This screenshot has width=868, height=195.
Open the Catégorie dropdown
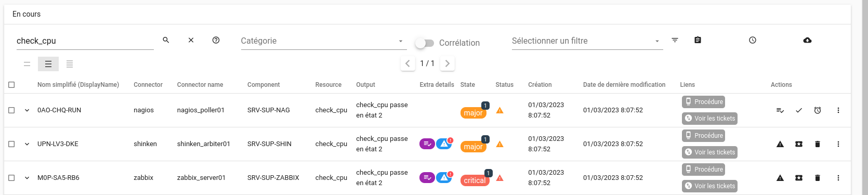pos(323,41)
